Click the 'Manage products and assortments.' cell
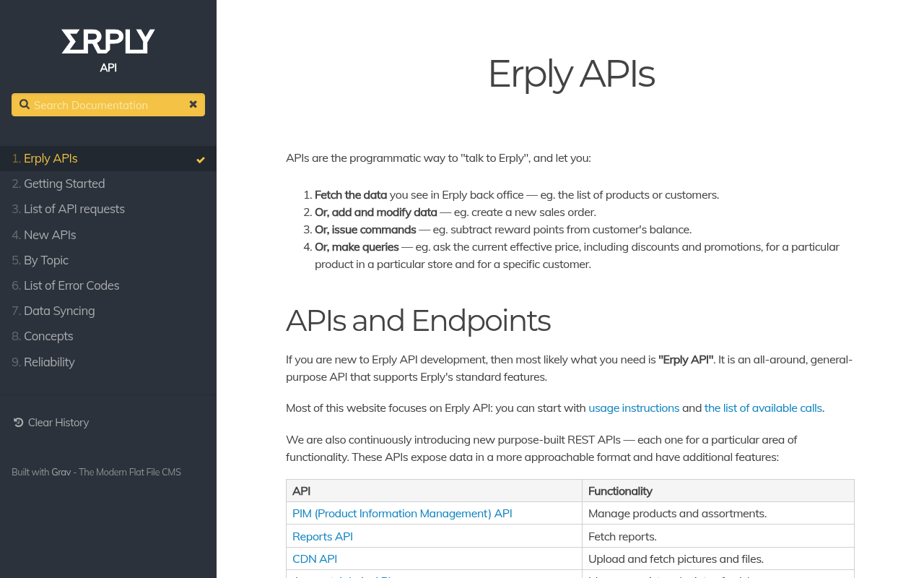Image resolution: width=924 pixels, height=578 pixels. [x=718, y=513]
